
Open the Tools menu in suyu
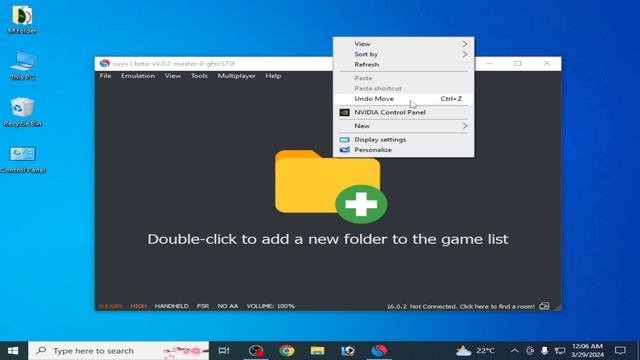pyautogui.click(x=199, y=76)
